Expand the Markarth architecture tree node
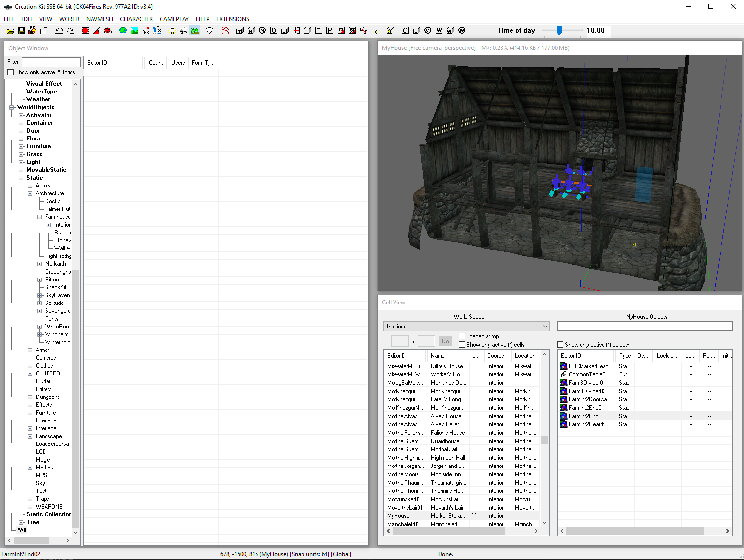The image size is (744, 560). (40, 264)
